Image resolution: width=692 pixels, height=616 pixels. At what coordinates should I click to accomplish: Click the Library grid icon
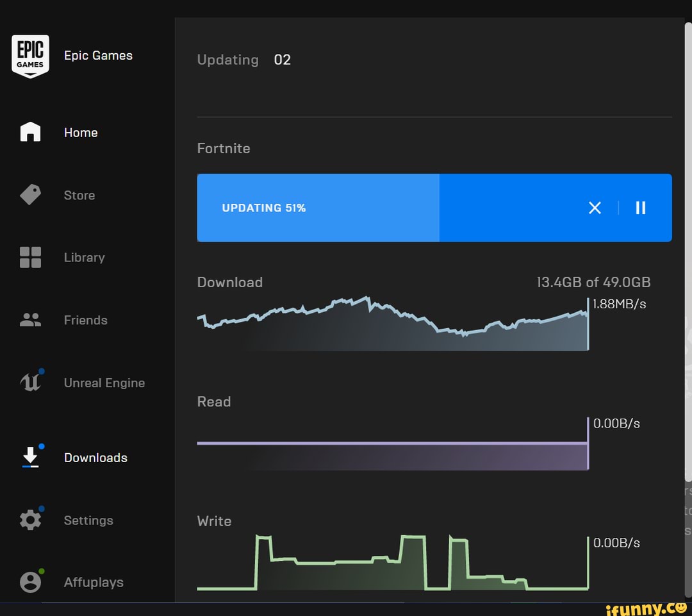point(30,257)
